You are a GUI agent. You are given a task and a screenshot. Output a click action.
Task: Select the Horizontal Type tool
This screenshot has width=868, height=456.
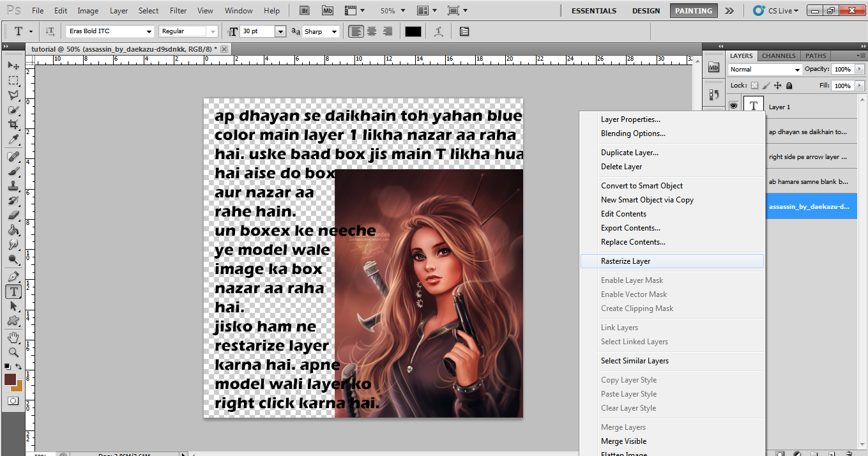[13, 291]
